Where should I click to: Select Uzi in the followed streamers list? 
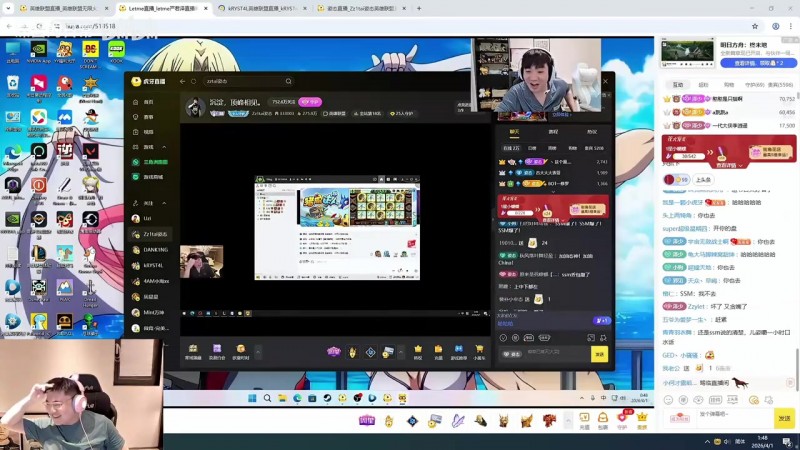149,218
